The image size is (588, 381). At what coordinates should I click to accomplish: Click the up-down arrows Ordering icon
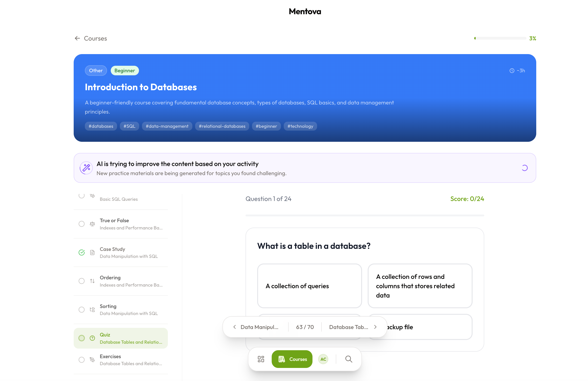[x=92, y=281]
